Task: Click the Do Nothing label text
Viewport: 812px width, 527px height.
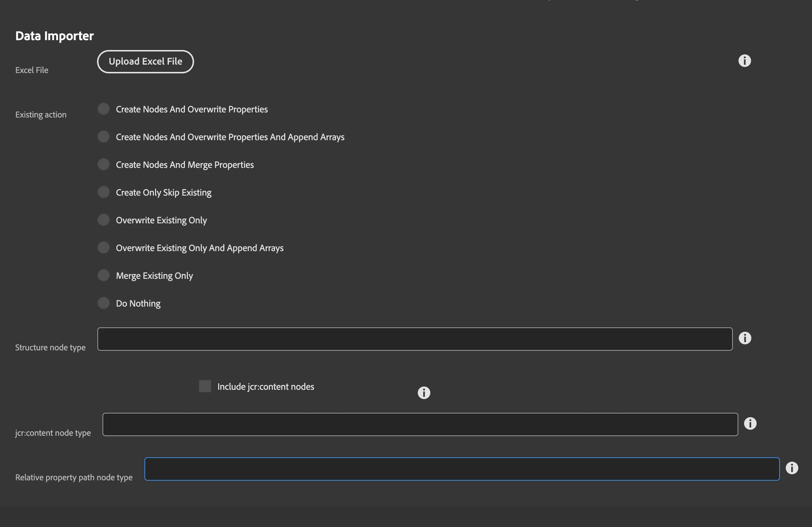Action: click(138, 304)
